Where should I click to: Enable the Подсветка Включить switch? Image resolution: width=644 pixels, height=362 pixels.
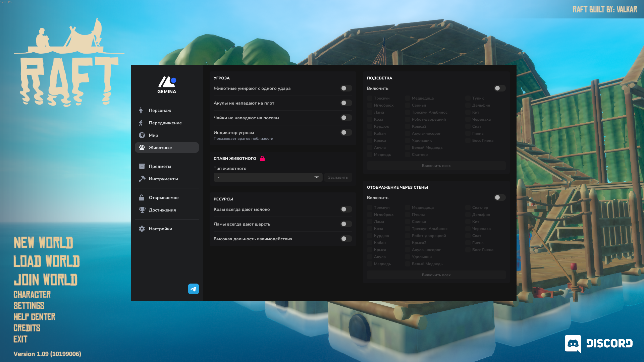pyautogui.click(x=499, y=88)
